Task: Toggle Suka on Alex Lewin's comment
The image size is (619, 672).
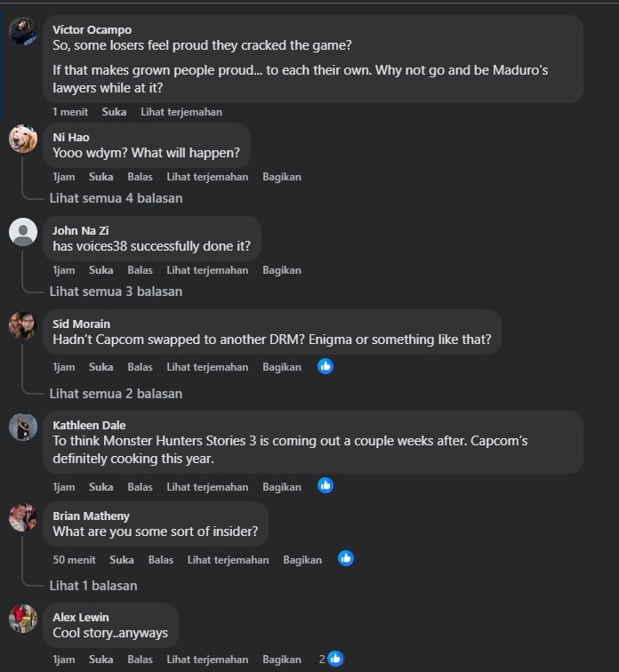Action: [x=100, y=660]
